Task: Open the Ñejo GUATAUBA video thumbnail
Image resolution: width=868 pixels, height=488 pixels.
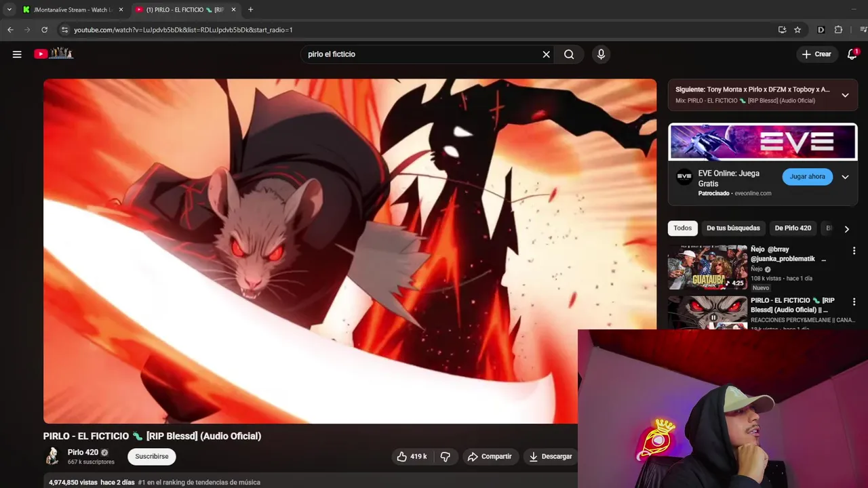Action: pos(707,267)
